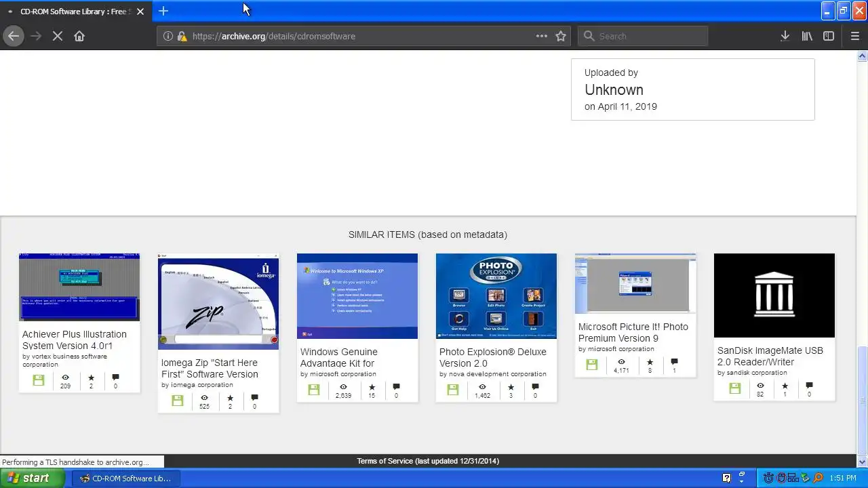This screenshot has width=868, height=488.
Task: Click the floppy software icon on Iomega Zip card
Action: click(x=178, y=401)
